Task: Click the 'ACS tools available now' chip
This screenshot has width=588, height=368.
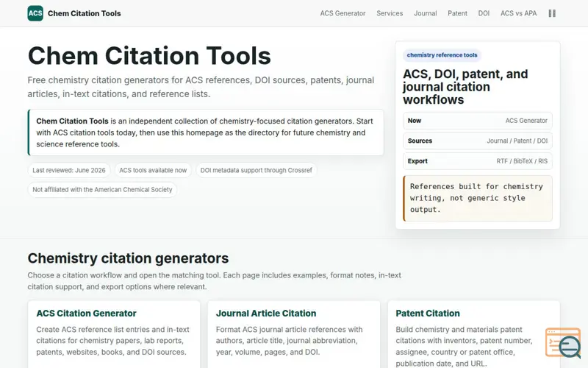Action: click(153, 170)
